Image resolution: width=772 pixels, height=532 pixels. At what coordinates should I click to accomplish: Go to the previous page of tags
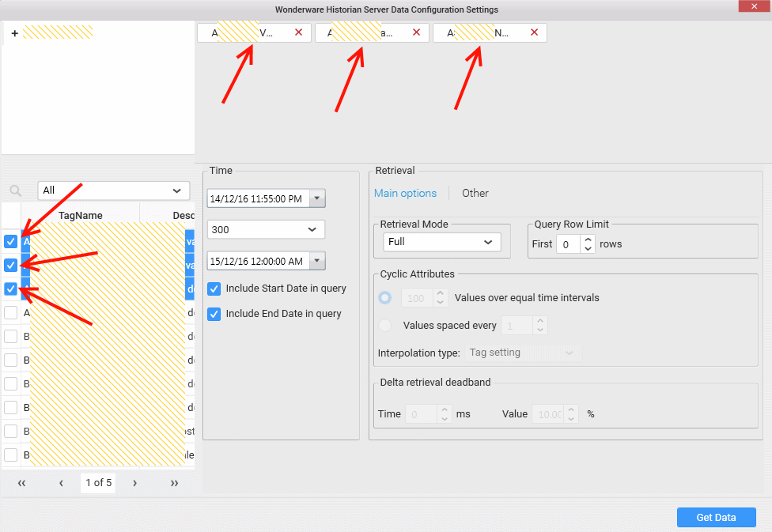click(x=61, y=483)
